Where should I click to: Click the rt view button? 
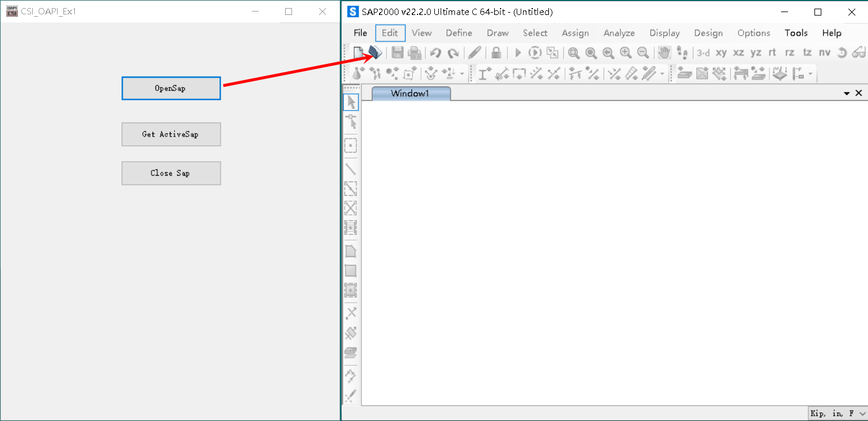tap(772, 52)
